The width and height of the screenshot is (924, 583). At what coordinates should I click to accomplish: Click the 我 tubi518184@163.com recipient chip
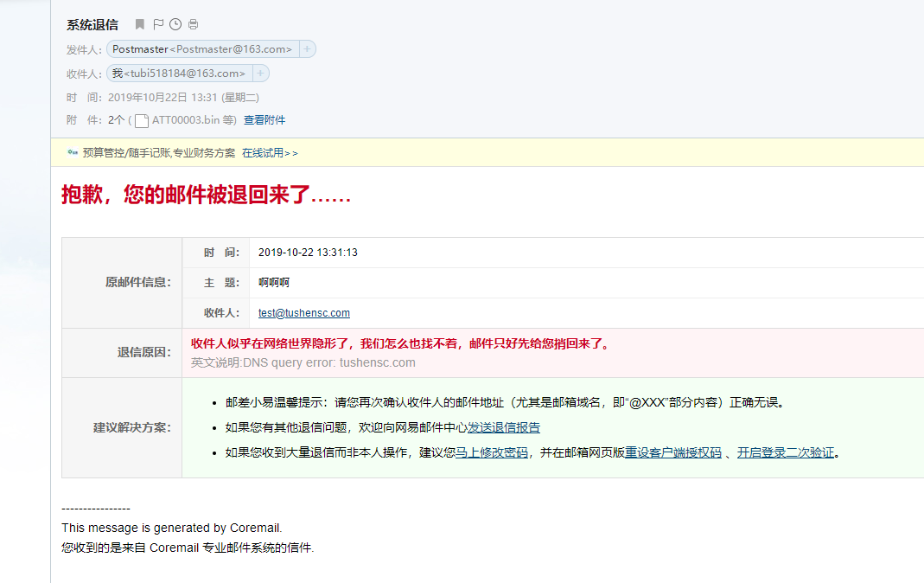[179, 74]
